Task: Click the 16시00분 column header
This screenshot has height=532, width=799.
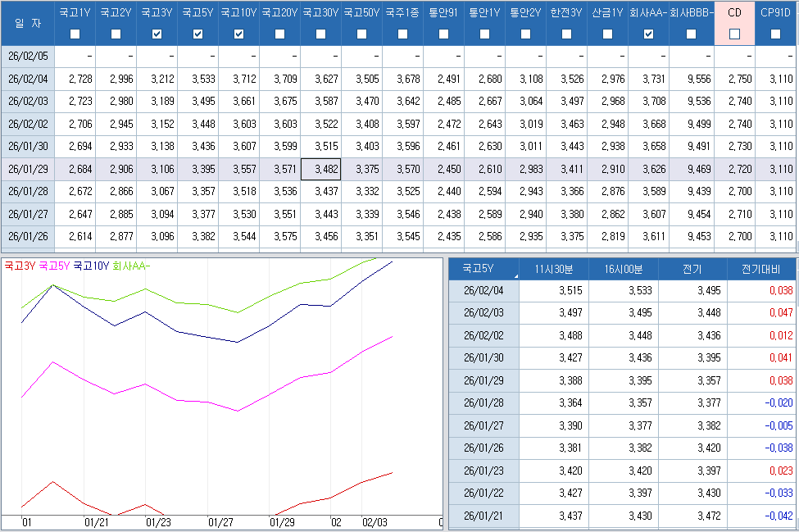Action: click(623, 269)
